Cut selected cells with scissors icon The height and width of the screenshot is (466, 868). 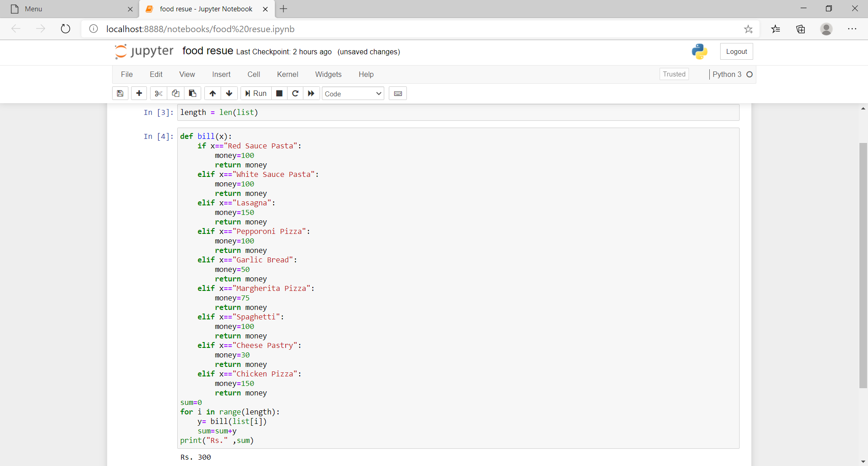tap(158, 93)
